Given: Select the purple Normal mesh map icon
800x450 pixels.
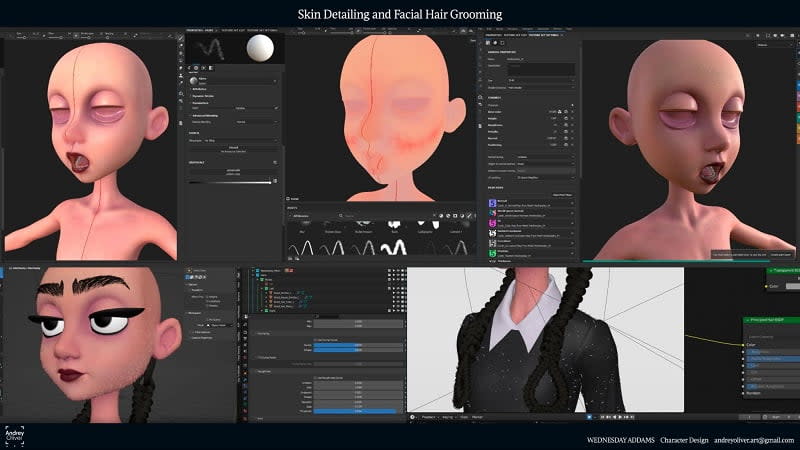Looking at the screenshot, I should (492, 203).
